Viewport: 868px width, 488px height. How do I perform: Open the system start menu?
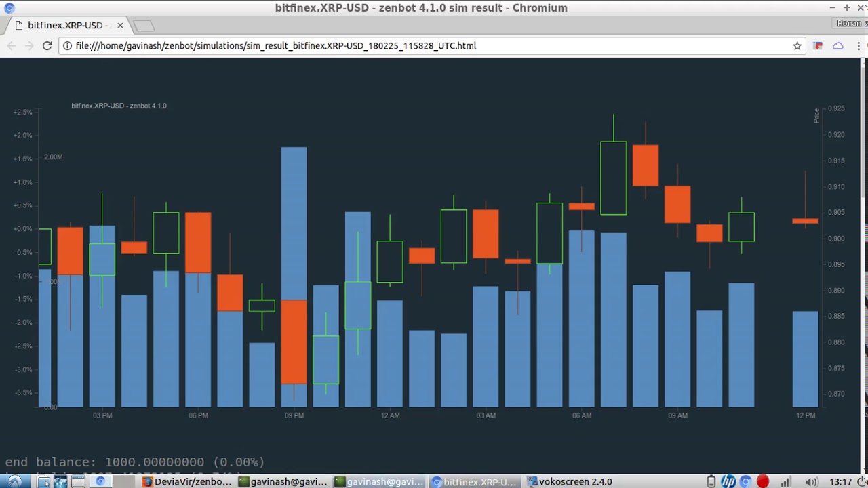(14, 481)
